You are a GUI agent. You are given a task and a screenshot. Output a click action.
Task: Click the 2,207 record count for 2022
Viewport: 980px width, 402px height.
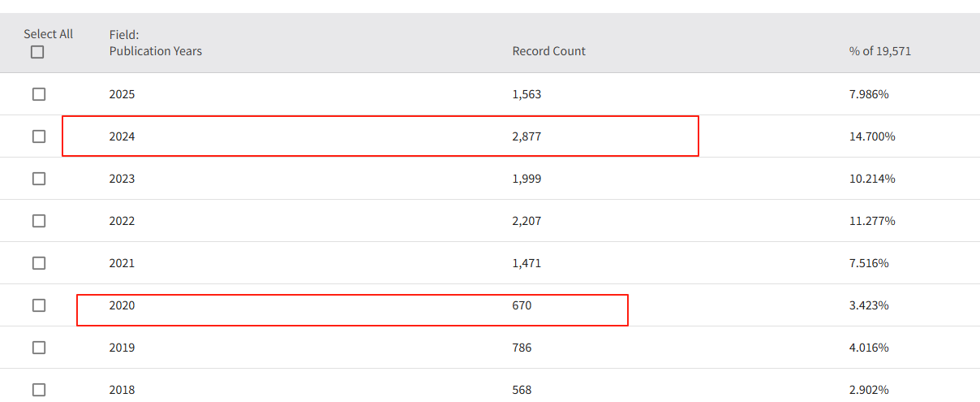527,221
